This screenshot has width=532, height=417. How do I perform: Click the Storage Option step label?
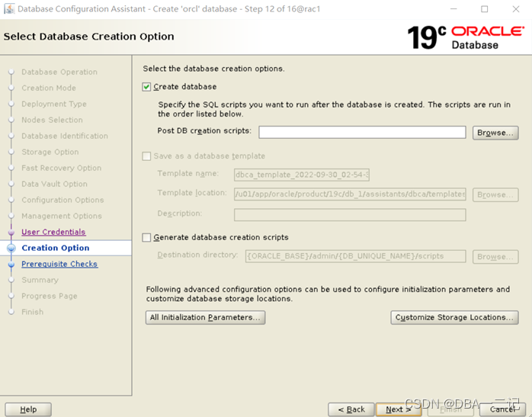(50, 152)
